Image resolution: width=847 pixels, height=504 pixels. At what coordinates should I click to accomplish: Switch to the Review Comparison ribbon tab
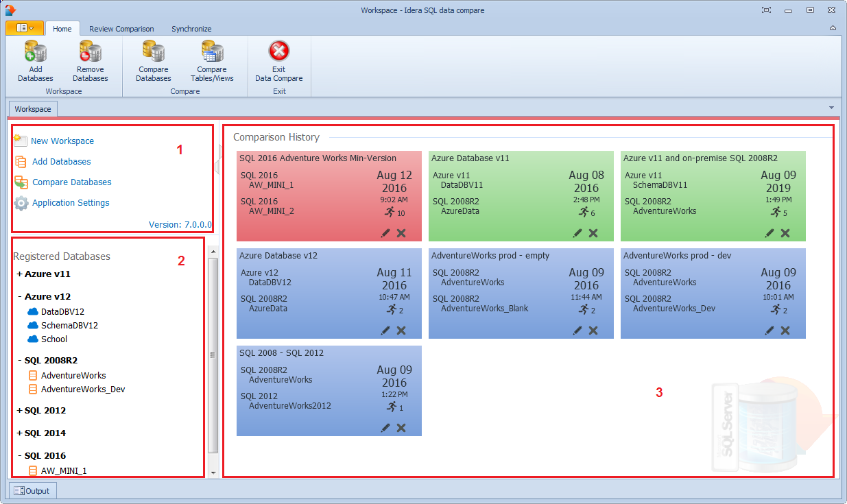coord(121,29)
